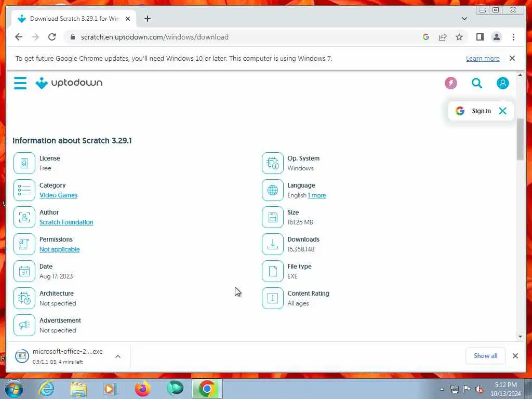Open the Uptodown user account icon
The height and width of the screenshot is (399, 532).
[502, 83]
